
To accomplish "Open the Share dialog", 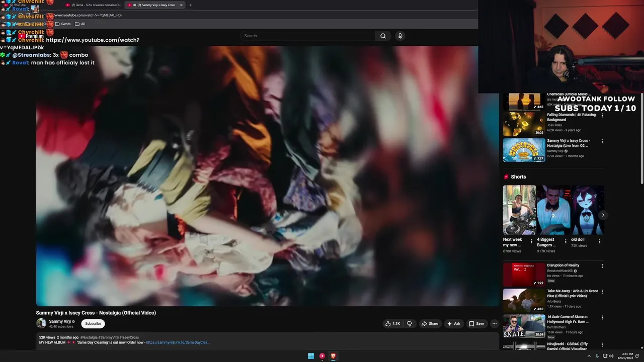I will pos(430,324).
